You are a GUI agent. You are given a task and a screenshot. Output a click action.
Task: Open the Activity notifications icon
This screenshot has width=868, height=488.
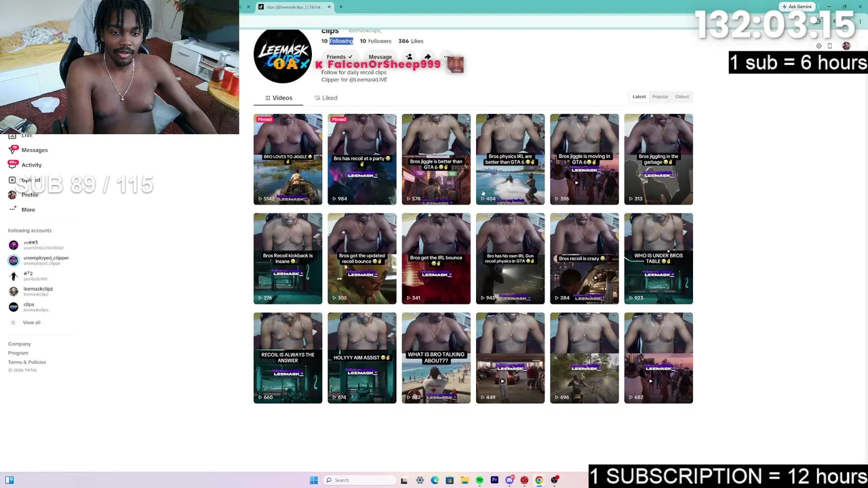coord(12,165)
